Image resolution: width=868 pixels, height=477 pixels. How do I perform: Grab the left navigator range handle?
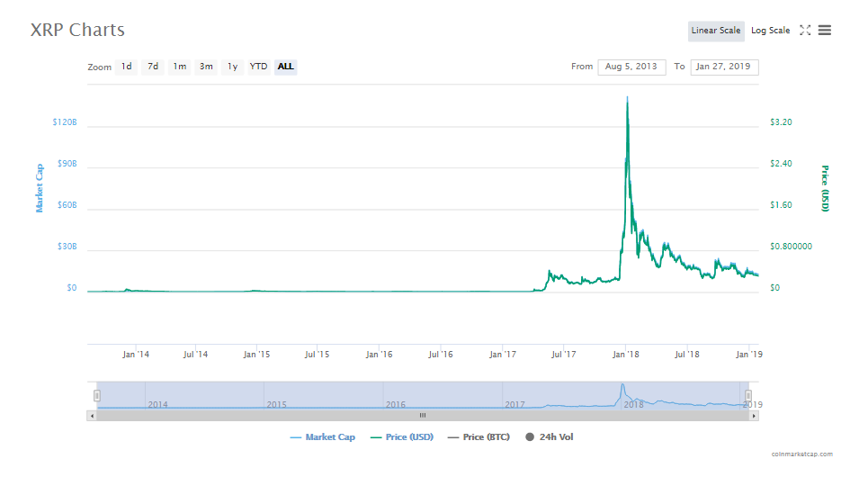point(97,396)
